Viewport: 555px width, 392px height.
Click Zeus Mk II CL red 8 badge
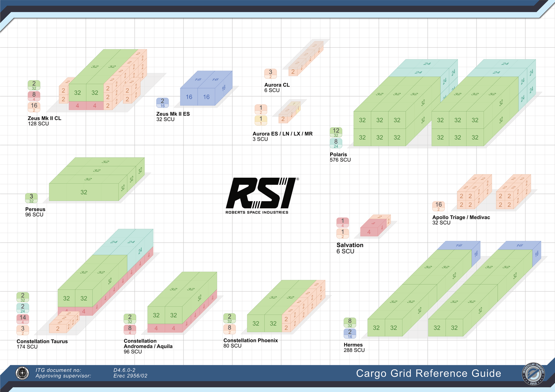(34, 96)
